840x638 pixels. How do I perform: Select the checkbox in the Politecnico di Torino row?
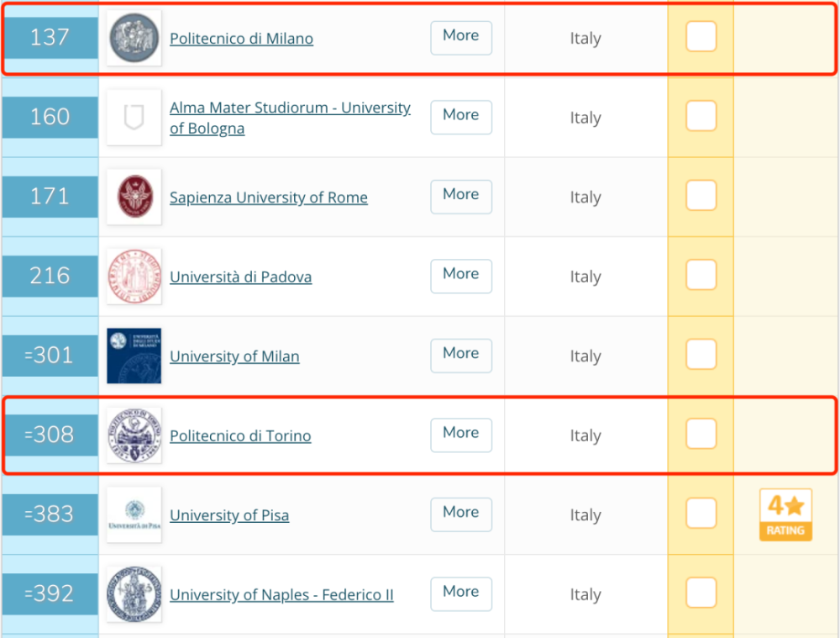[701, 434]
